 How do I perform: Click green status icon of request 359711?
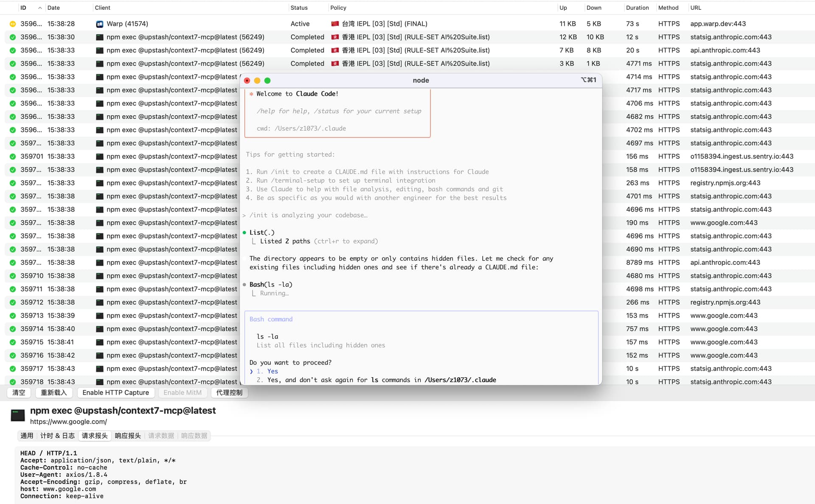pyautogui.click(x=13, y=289)
